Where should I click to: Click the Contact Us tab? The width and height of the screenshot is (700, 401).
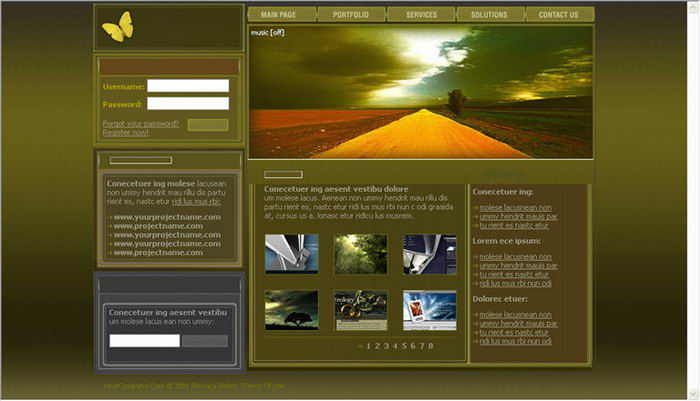pyautogui.click(x=558, y=15)
